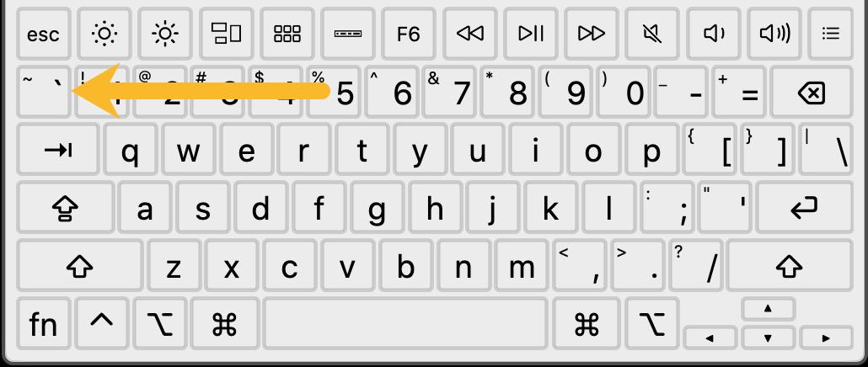Click the esc key
This screenshot has height=367, width=868.
pyautogui.click(x=43, y=34)
